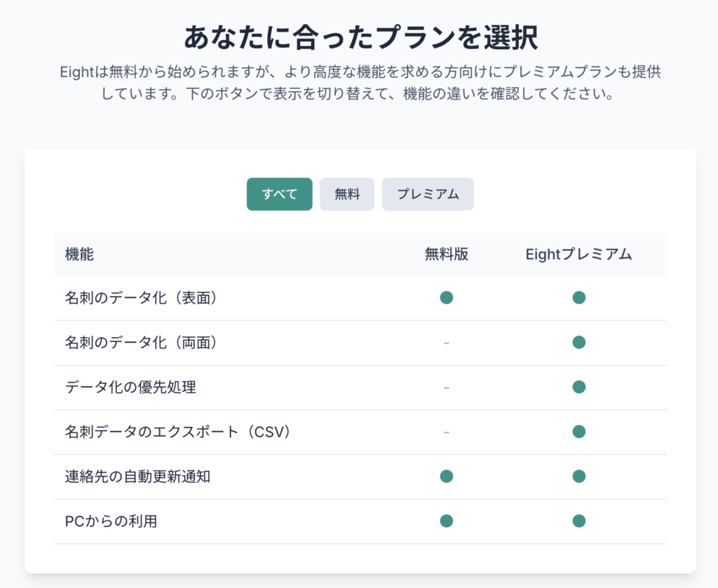Show the プレミアム plan tab
Viewport: 718px width, 588px height.
(x=428, y=194)
